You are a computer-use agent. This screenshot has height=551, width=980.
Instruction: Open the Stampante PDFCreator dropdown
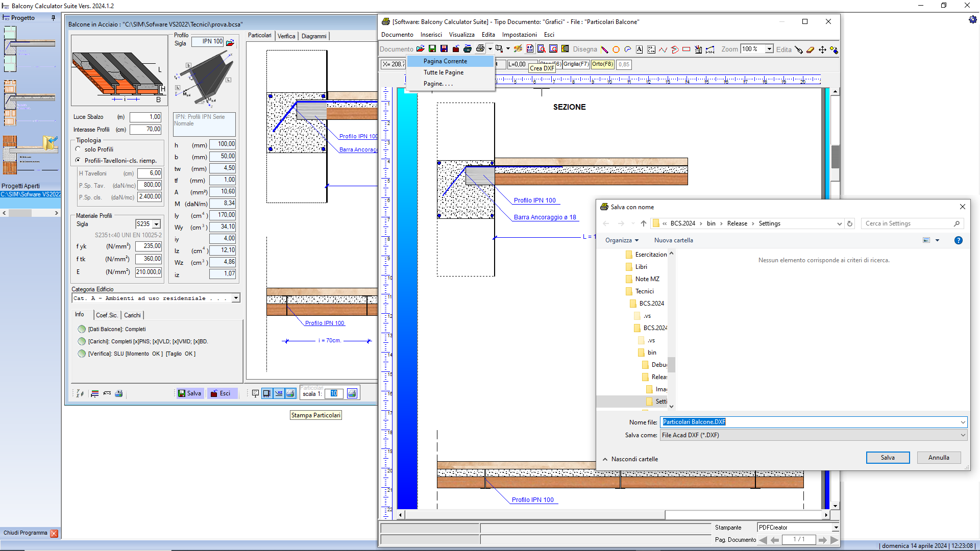point(836,528)
